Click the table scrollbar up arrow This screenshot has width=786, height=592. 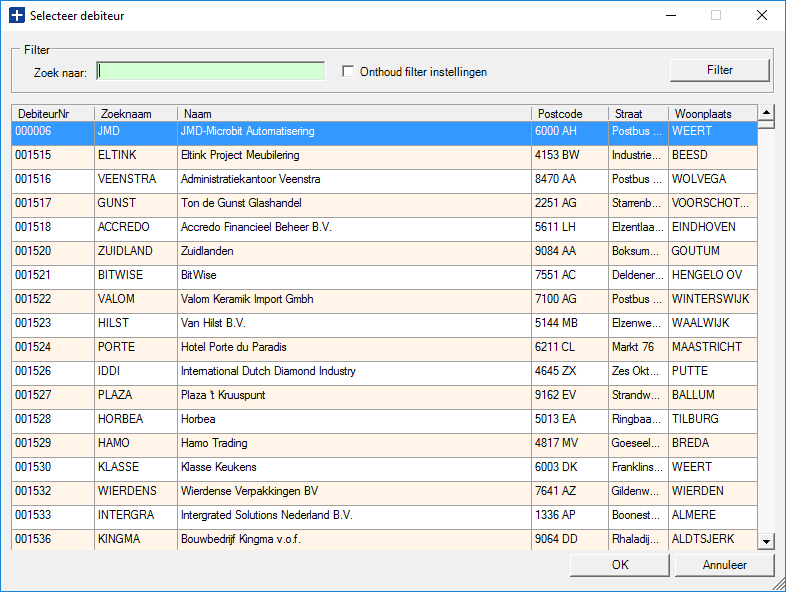766,112
